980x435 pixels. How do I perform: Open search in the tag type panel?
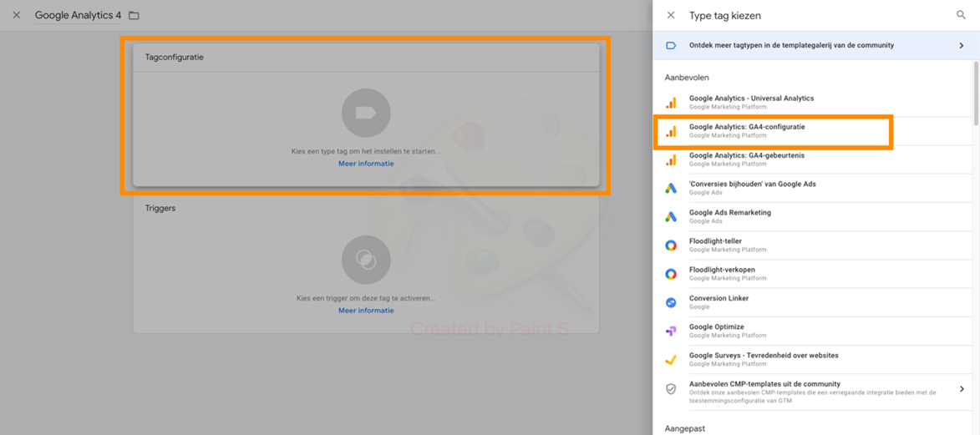(x=962, y=15)
